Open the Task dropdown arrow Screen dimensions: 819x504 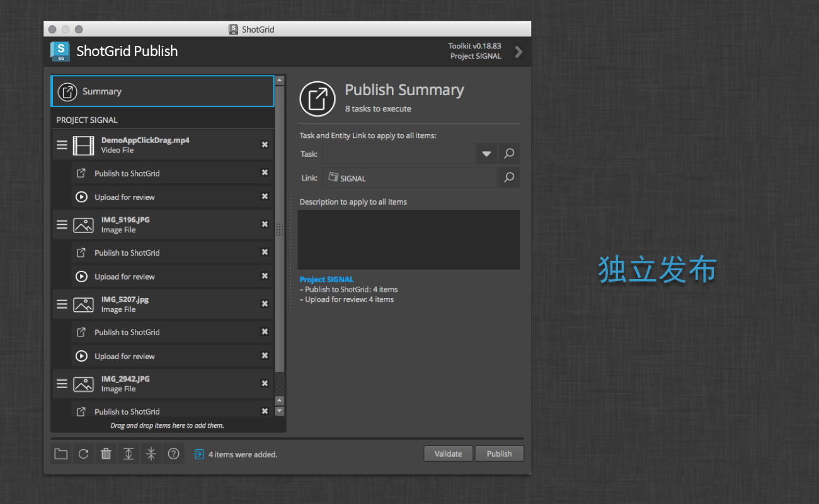486,154
